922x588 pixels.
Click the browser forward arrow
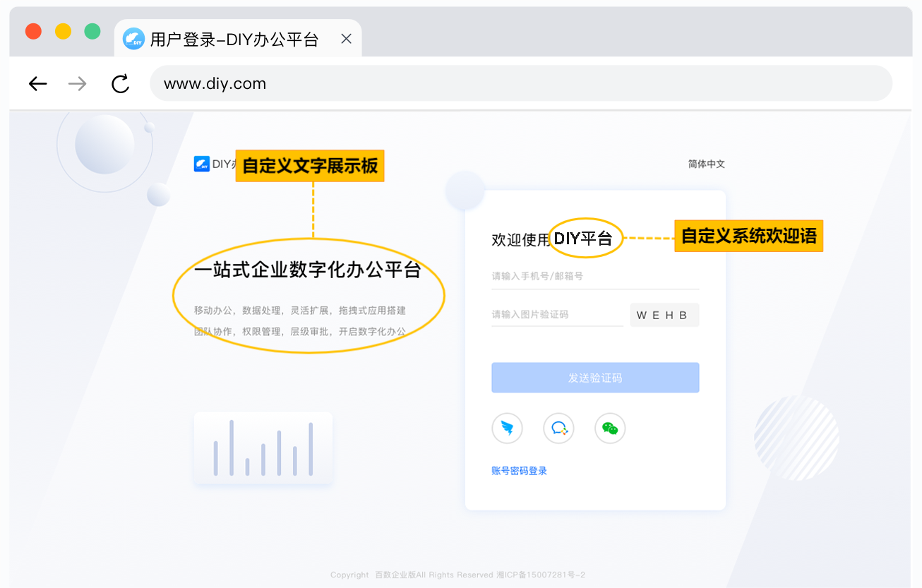77,84
